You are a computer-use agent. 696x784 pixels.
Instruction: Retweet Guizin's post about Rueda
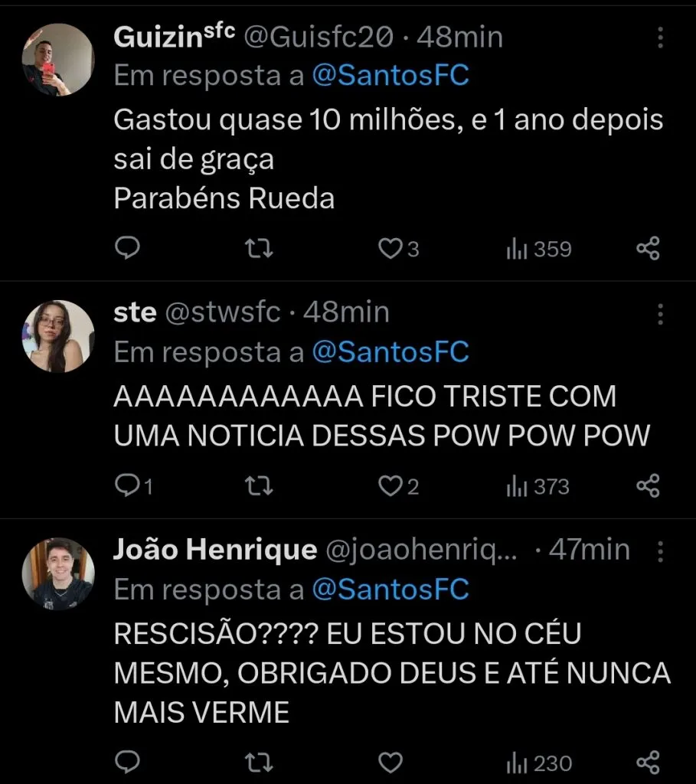click(x=262, y=248)
